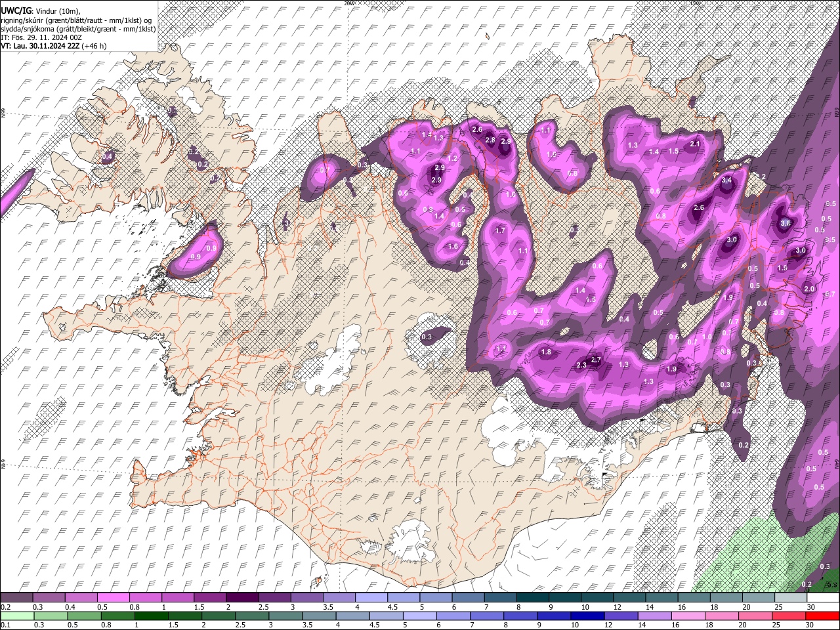Click the 'UWC/IG: Vindur (10m)' title text
The image size is (840, 630).
40,10
